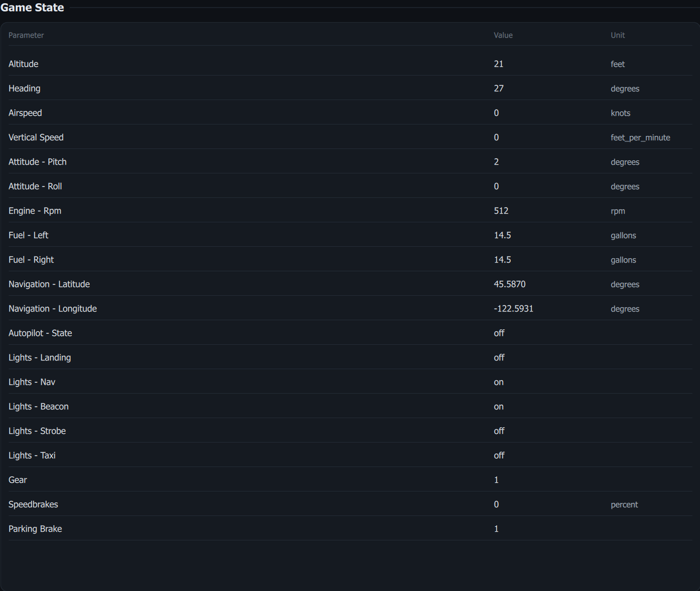Select the Fuel - Left label

pos(28,235)
